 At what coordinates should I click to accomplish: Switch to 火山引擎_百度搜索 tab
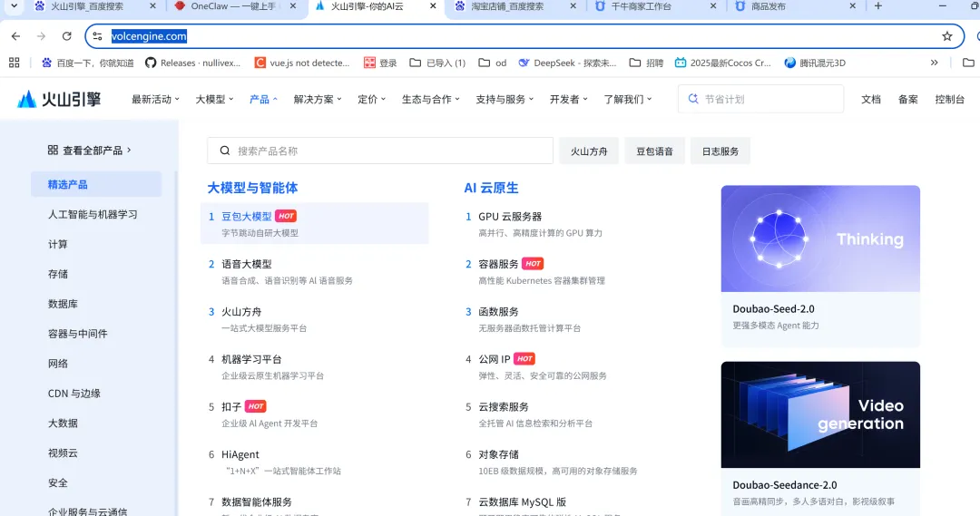pyautogui.click(x=87, y=6)
